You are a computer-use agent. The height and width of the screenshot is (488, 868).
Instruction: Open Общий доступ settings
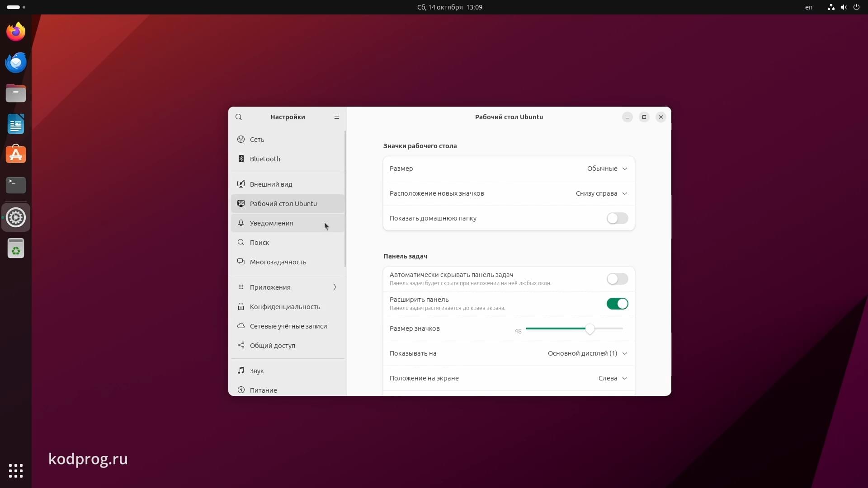(288, 345)
